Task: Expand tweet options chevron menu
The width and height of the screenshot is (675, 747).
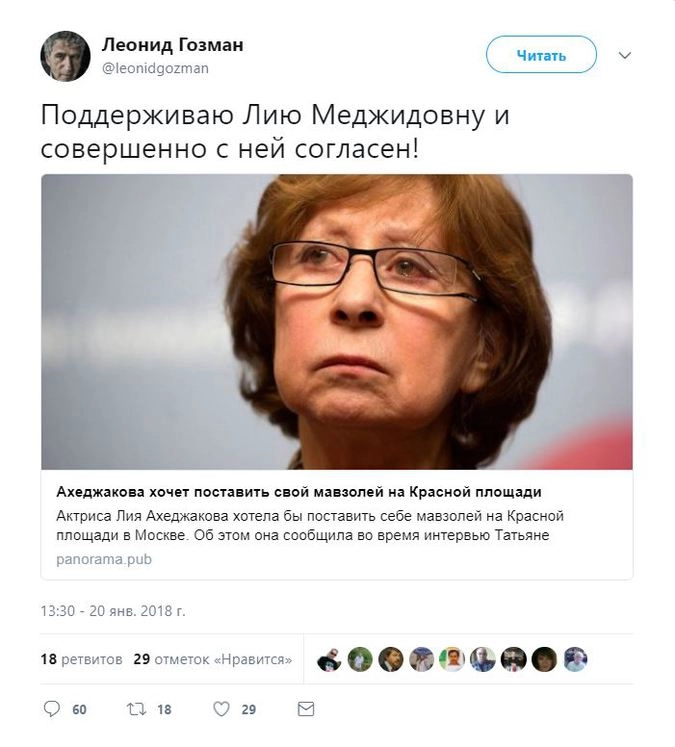Action: pos(625,55)
